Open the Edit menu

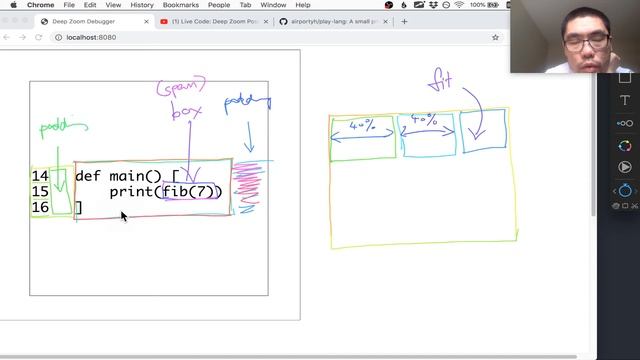90,5
